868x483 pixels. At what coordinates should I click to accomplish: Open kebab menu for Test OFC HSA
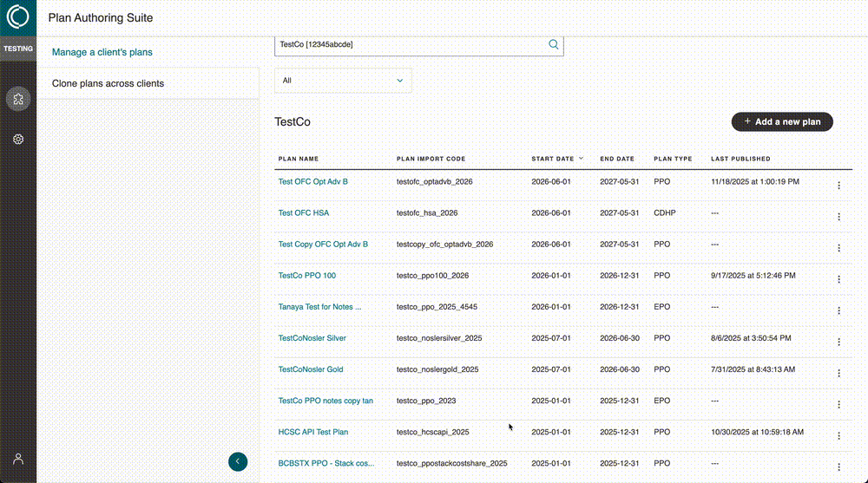point(838,217)
